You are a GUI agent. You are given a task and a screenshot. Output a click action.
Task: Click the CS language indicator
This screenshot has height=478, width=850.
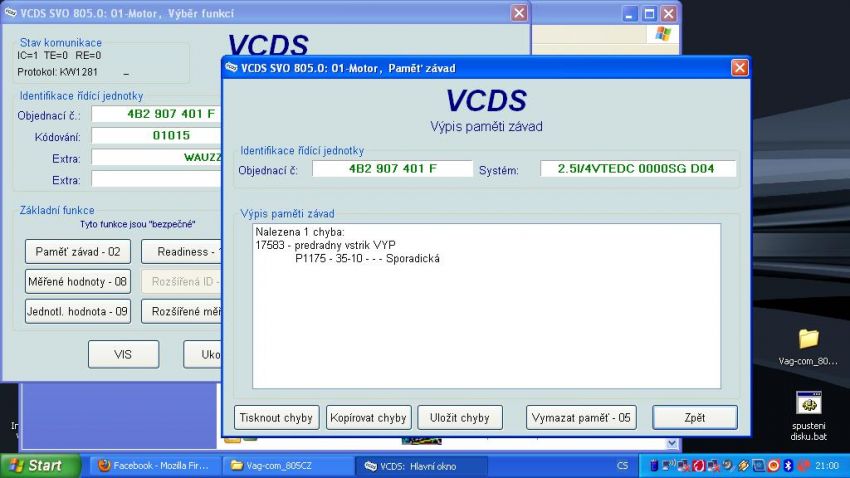point(622,466)
